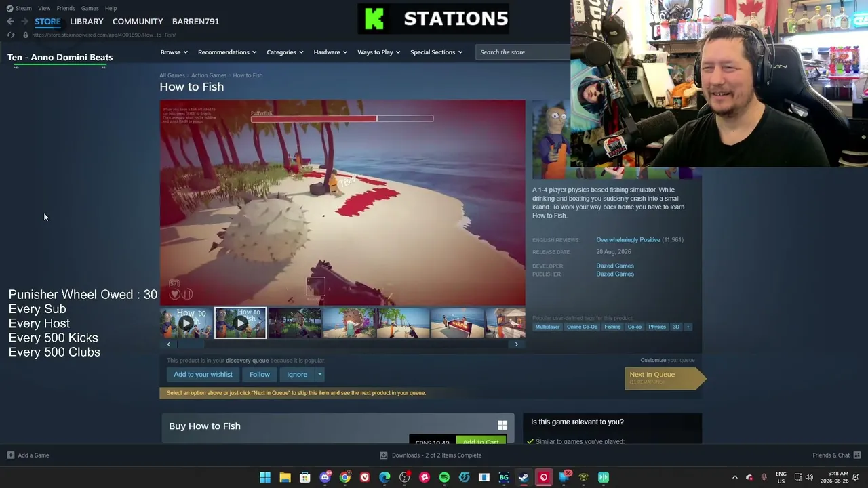Open Google Chrome from the taskbar

pos(345,477)
